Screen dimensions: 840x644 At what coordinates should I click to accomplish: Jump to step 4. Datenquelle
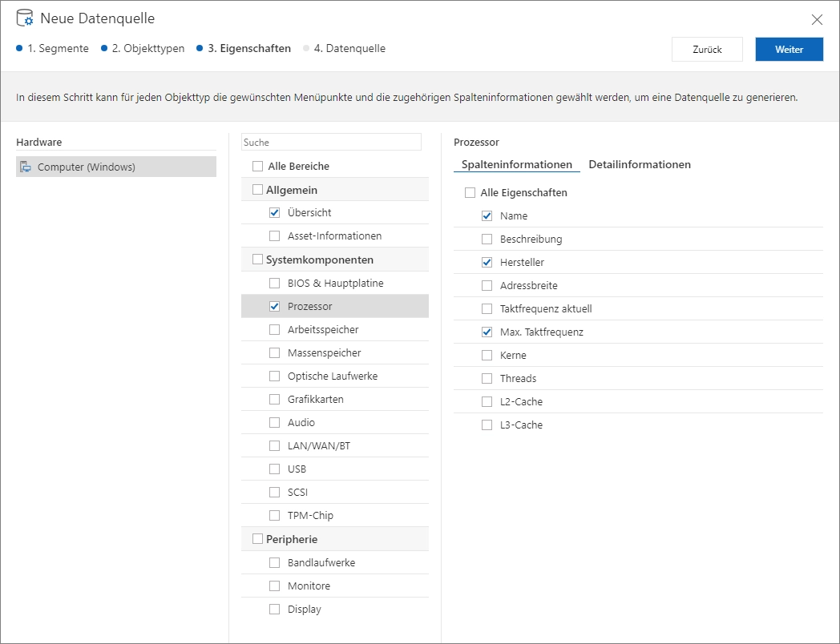(x=345, y=48)
